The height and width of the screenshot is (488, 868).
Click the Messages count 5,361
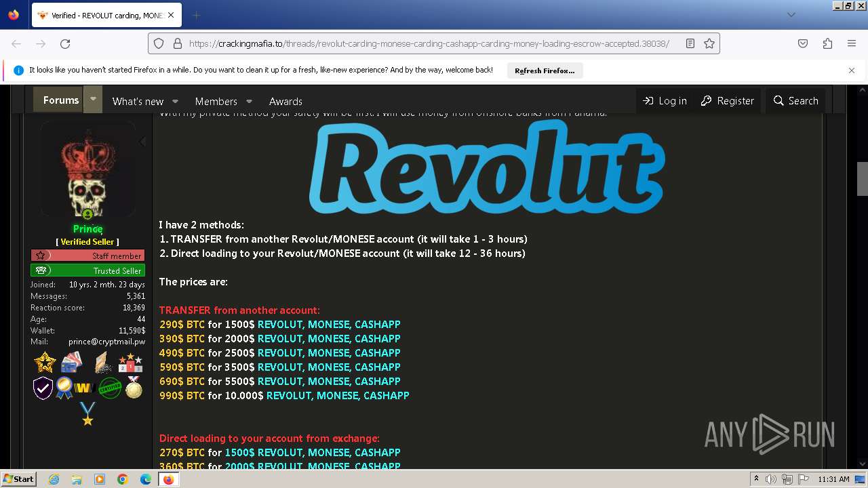[x=136, y=296]
